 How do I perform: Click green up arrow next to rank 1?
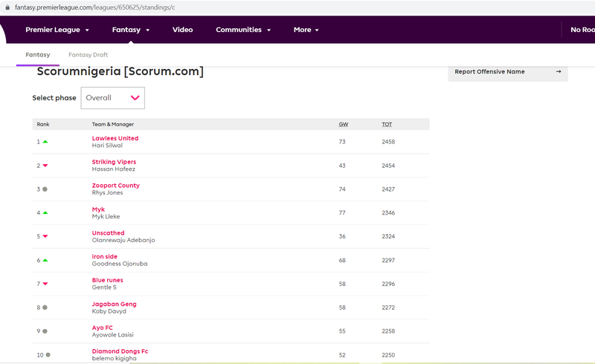click(x=45, y=141)
